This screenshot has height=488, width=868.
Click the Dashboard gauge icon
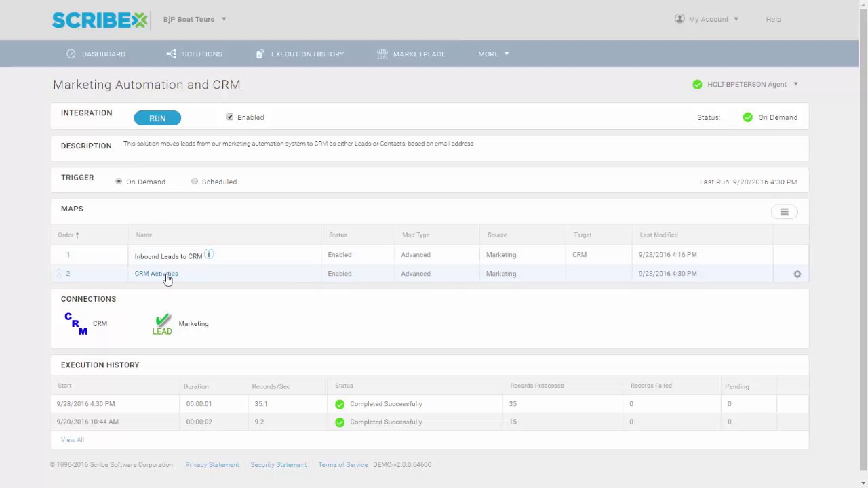click(71, 54)
